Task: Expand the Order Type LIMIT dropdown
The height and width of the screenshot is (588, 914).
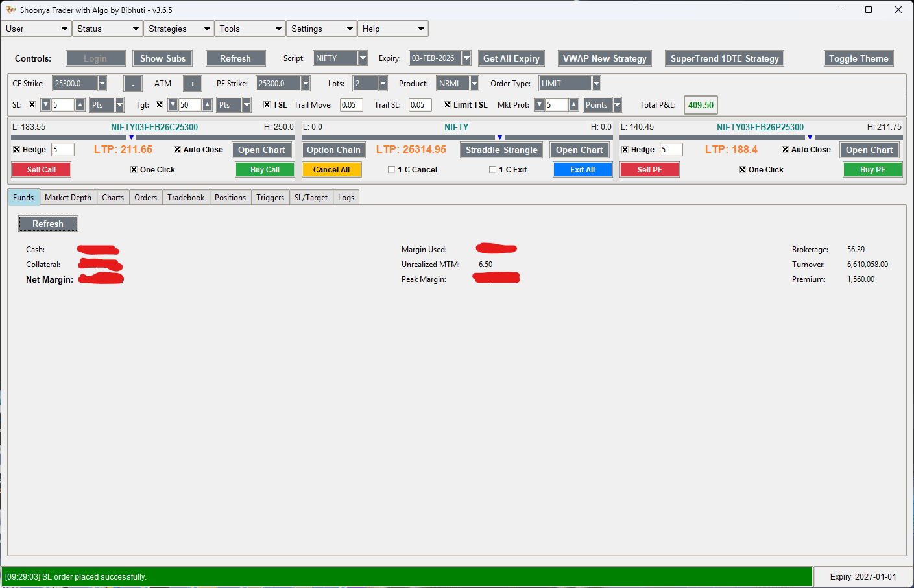Action: [595, 83]
